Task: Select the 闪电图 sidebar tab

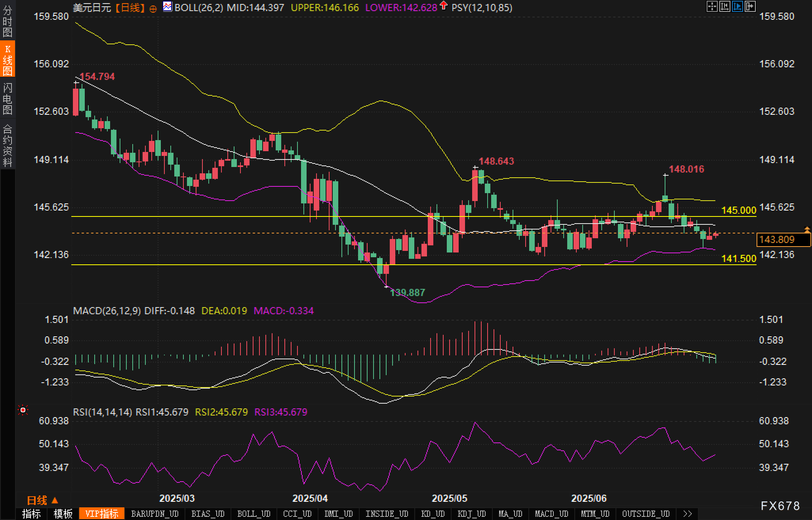Action: (8, 99)
